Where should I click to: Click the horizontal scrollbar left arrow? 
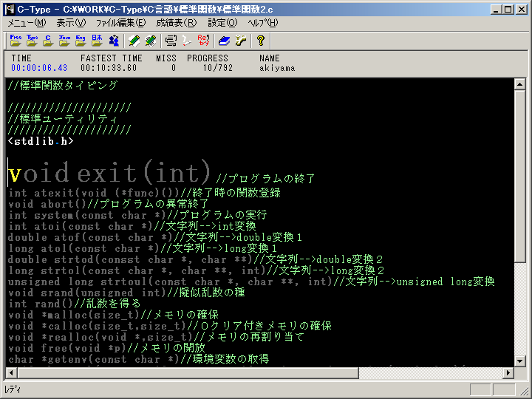11,373
